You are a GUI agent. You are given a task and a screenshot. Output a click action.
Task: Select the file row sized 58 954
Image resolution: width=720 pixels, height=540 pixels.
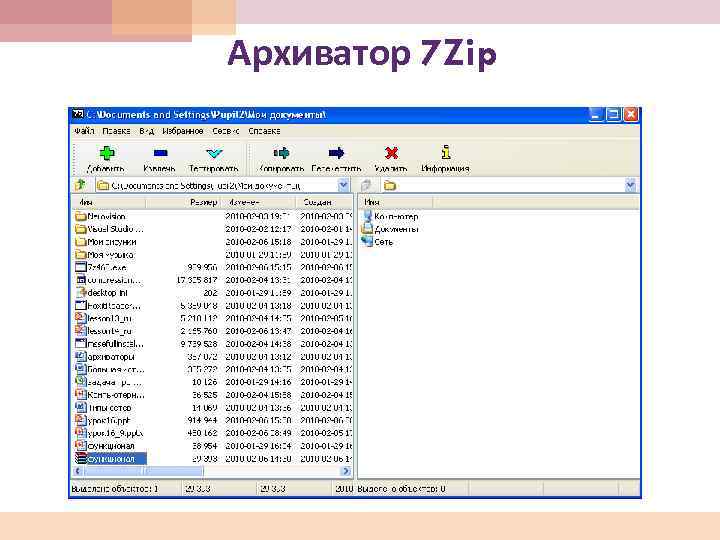coord(213,445)
